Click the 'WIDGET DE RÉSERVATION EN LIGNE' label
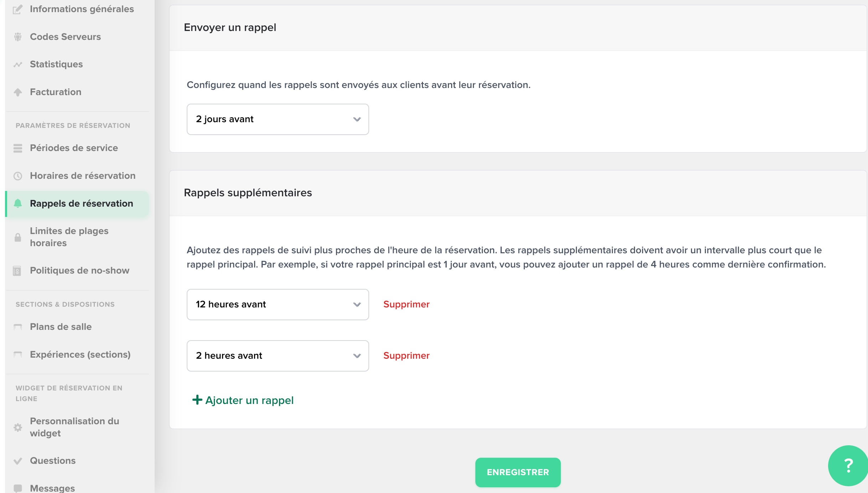 tap(69, 393)
